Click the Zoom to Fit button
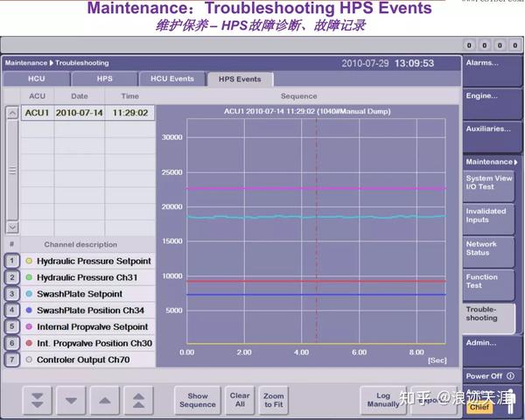This screenshot has height=420, width=525. point(273,400)
